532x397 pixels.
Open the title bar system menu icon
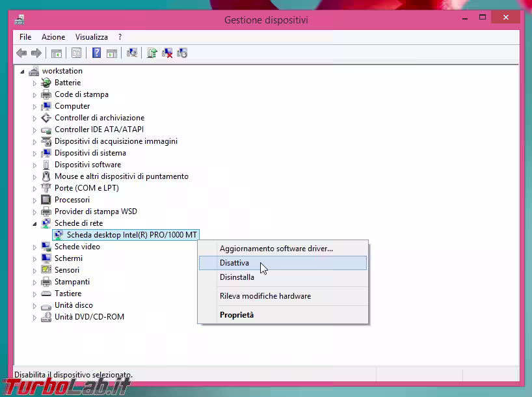pyautogui.click(x=20, y=20)
